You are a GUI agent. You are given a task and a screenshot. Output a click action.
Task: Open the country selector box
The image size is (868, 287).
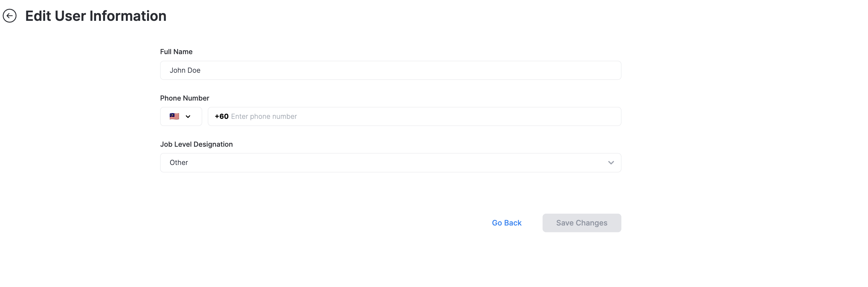pyautogui.click(x=181, y=117)
